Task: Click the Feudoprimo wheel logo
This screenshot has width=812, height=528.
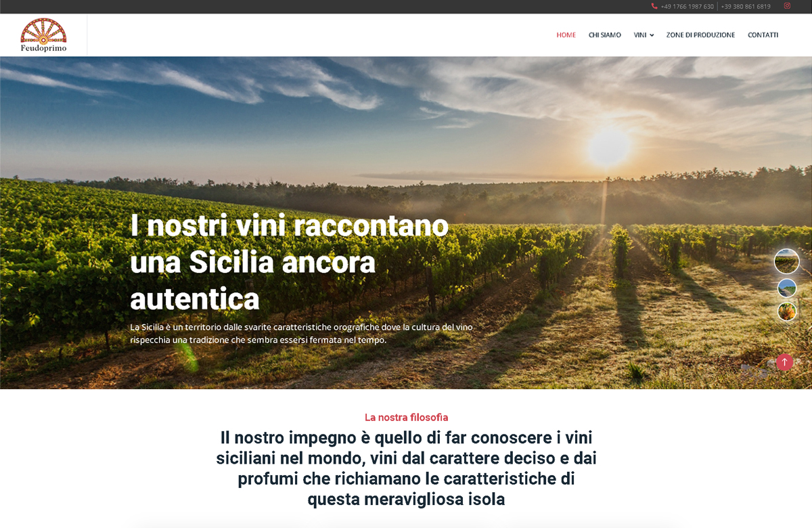Action: pos(43,30)
